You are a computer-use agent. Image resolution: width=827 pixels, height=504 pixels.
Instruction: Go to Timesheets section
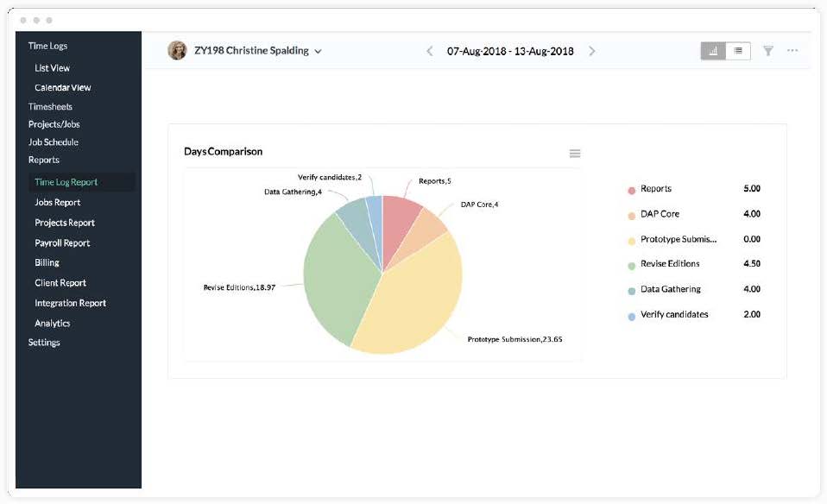[x=50, y=106]
